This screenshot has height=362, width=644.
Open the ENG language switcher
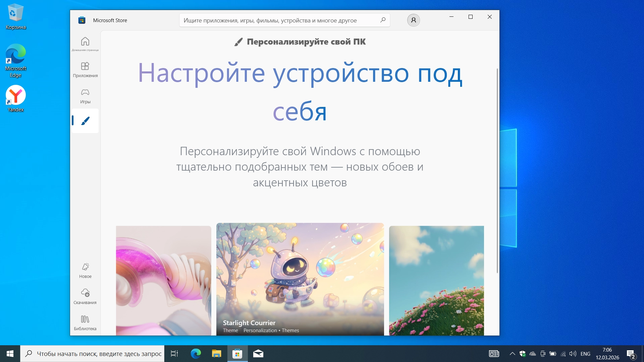[585, 354]
